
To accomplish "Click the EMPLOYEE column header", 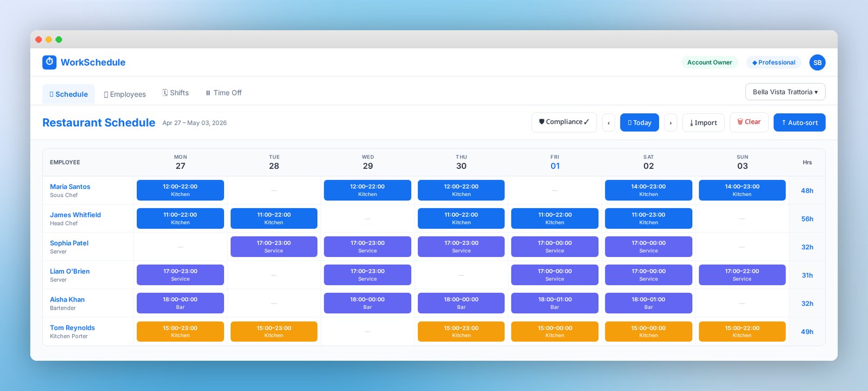I will point(65,162).
